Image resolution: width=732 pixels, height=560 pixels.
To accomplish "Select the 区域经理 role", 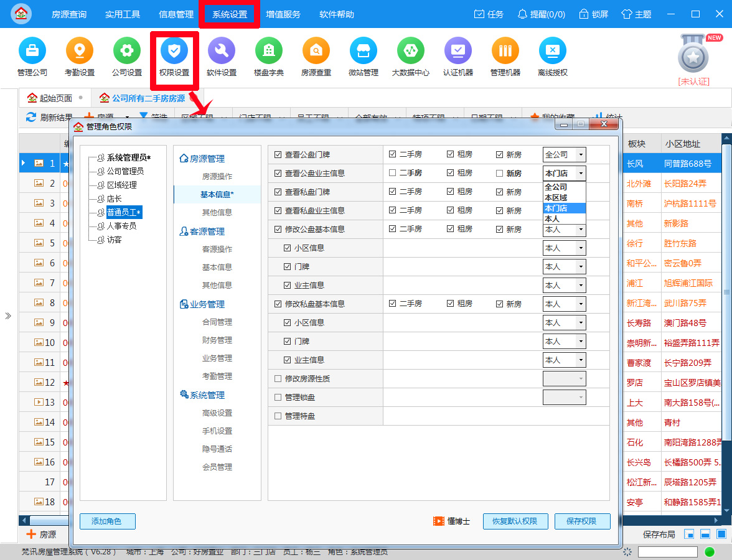I will (121, 185).
